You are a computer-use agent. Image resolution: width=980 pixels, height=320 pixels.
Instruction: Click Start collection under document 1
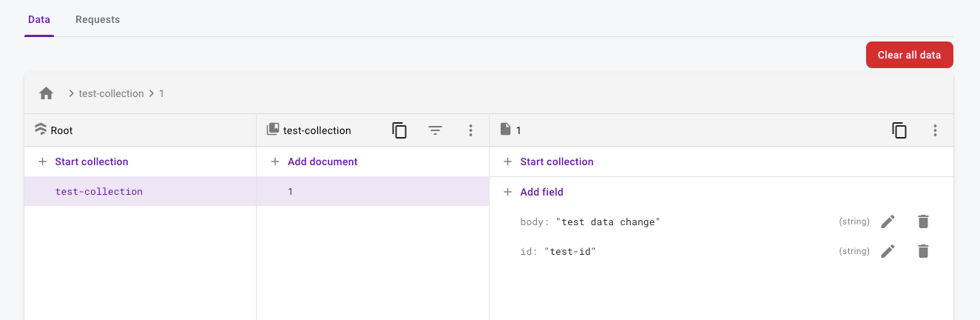click(x=556, y=161)
